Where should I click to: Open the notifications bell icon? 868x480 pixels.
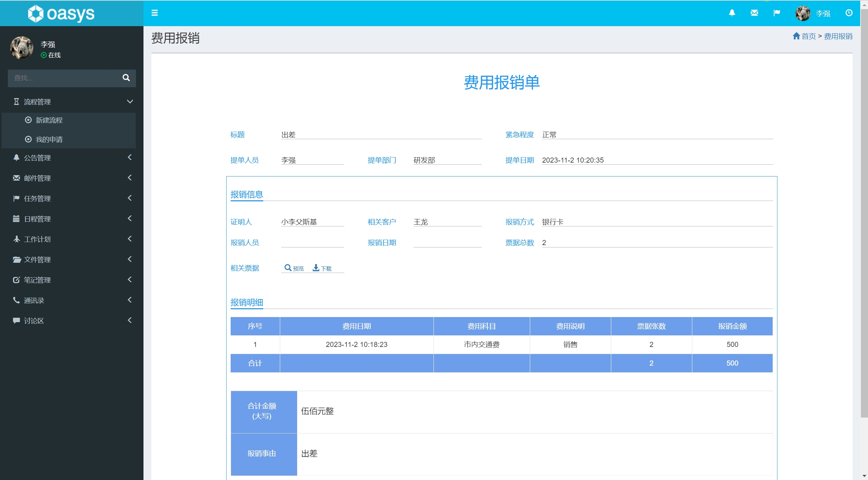pos(732,13)
